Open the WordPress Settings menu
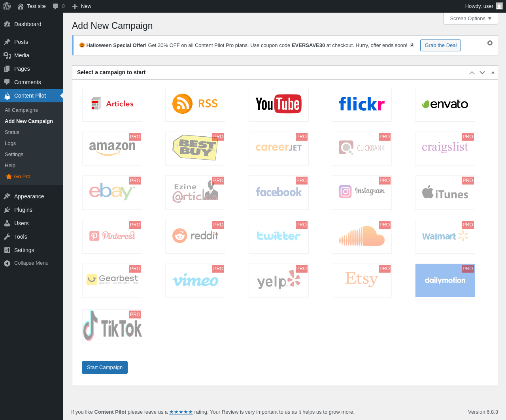 pyautogui.click(x=32, y=250)
